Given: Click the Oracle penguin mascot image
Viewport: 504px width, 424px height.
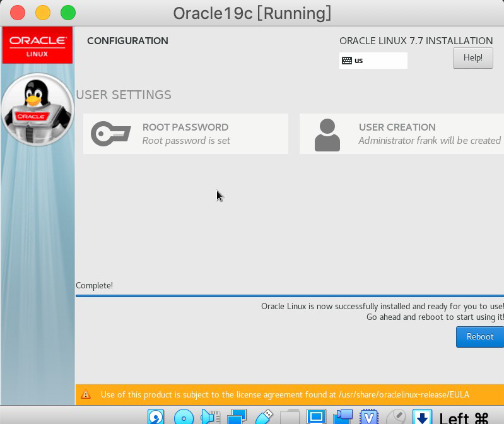Looking at the screenshot, I should coord(37,109).
